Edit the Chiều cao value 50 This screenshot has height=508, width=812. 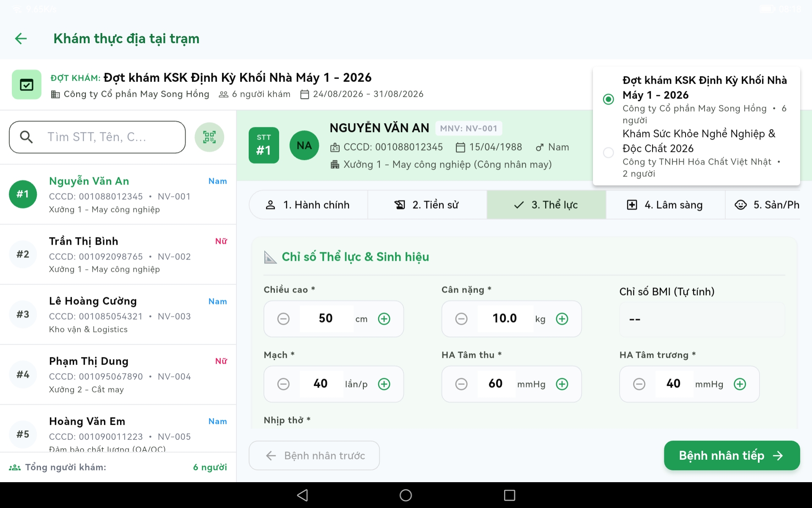(x=326, y=318)
